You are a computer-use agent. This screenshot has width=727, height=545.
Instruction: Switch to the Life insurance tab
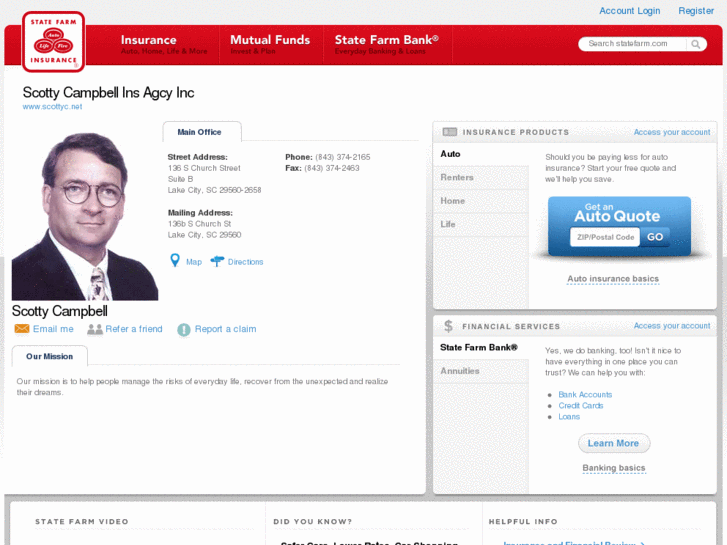[x=448, y=224]
